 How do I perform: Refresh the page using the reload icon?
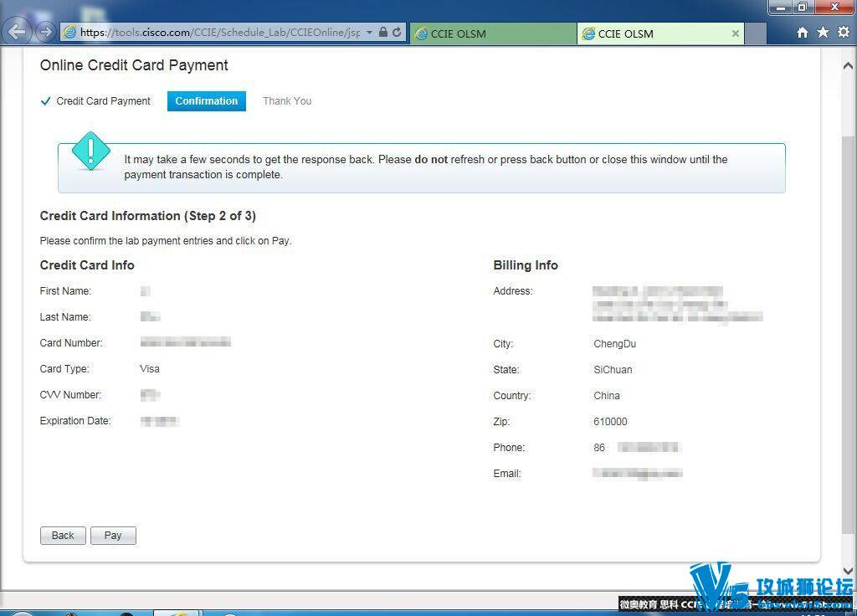[x=397, y=33]
